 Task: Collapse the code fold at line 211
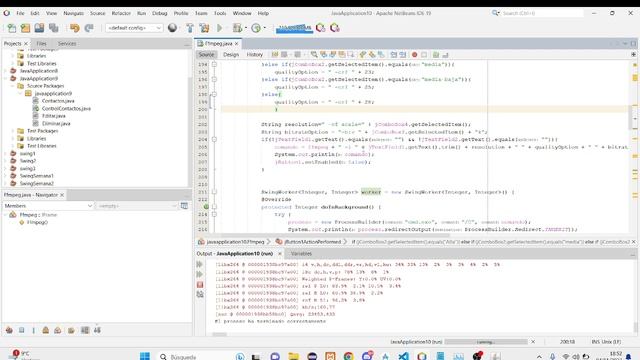coord(214,192)
